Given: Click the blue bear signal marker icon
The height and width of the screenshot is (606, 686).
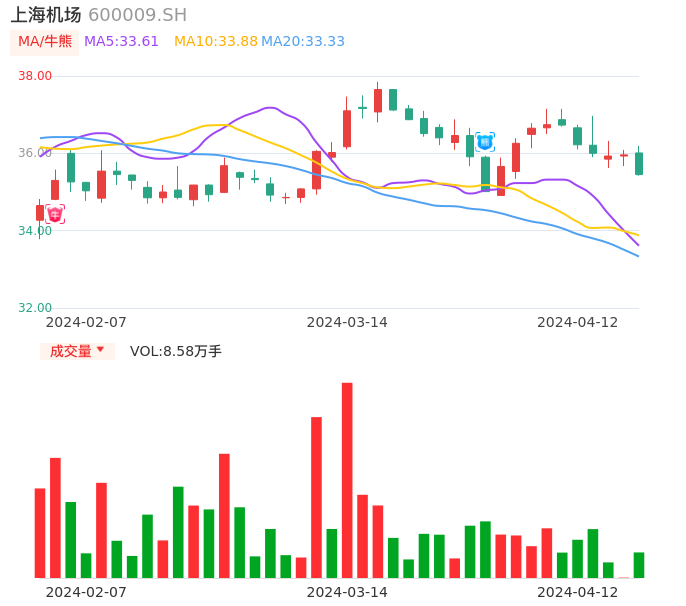Looking at the screenshot, I should coord(485,142).
